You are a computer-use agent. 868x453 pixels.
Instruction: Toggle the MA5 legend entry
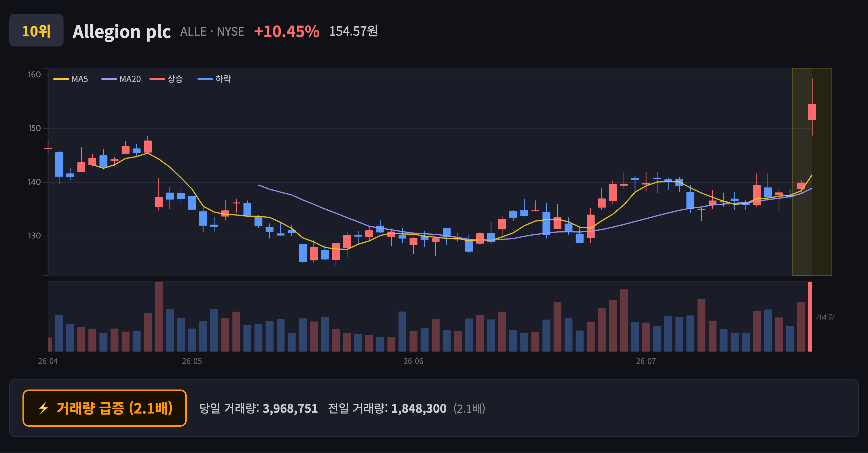click(71, 79)
